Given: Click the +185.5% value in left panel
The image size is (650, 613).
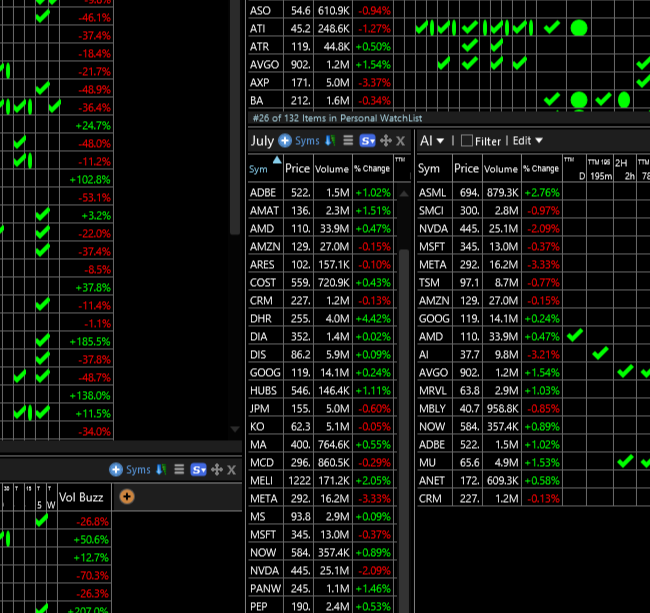Looking at the screenshot, I should [90, 342].
